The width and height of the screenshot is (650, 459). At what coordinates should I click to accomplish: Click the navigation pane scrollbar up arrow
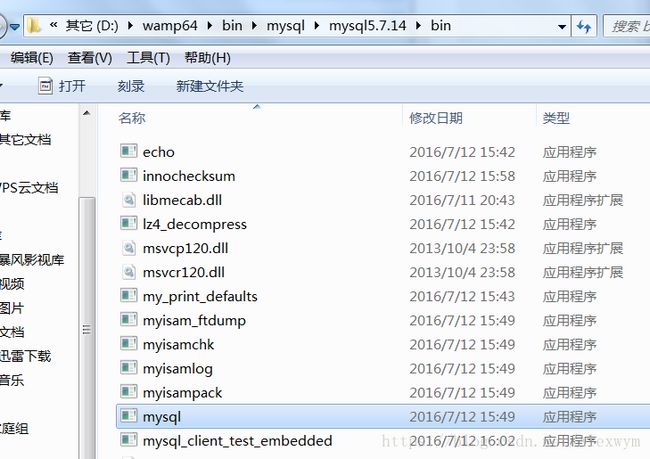tap(86, 113)
